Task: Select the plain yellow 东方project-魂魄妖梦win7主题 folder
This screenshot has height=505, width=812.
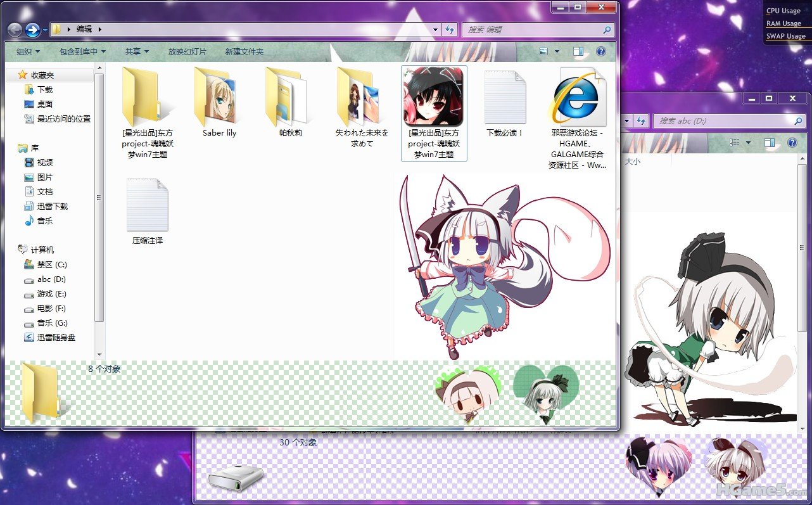Action: pyautogui.click(x=148, y=112)
